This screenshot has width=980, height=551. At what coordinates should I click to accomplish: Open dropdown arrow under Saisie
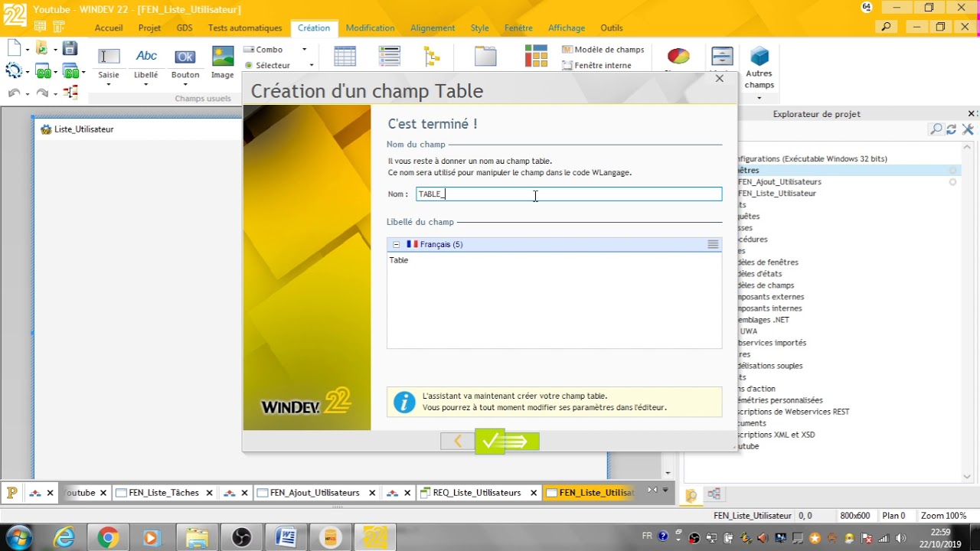pos(109,85)
